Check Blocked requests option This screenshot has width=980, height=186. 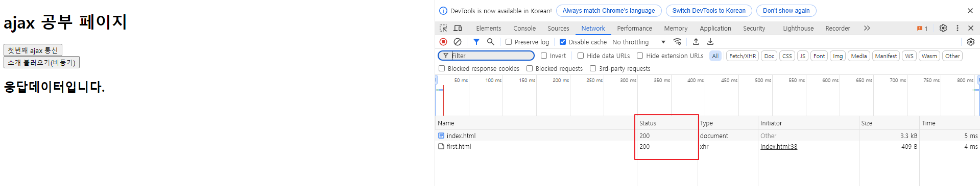(x=530, y=68)
